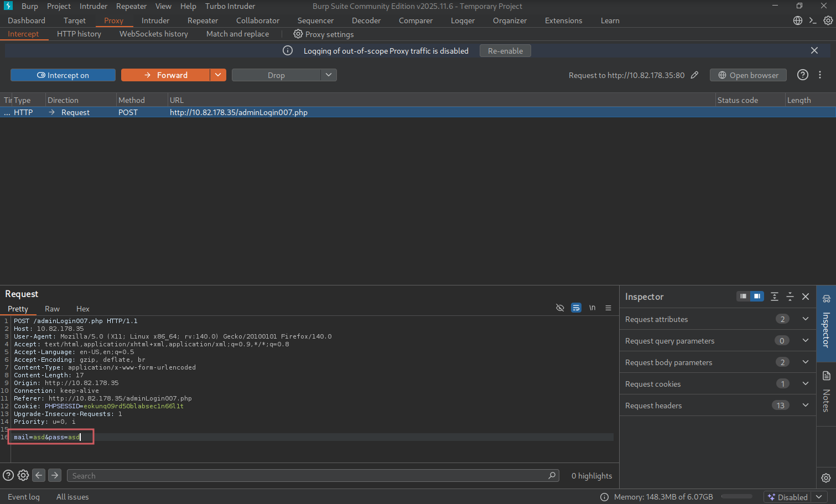This screenshot has height=504, width=836.
Task: Go to the next search match arrow
Action: pyautogui.click(x=55, y=475)
